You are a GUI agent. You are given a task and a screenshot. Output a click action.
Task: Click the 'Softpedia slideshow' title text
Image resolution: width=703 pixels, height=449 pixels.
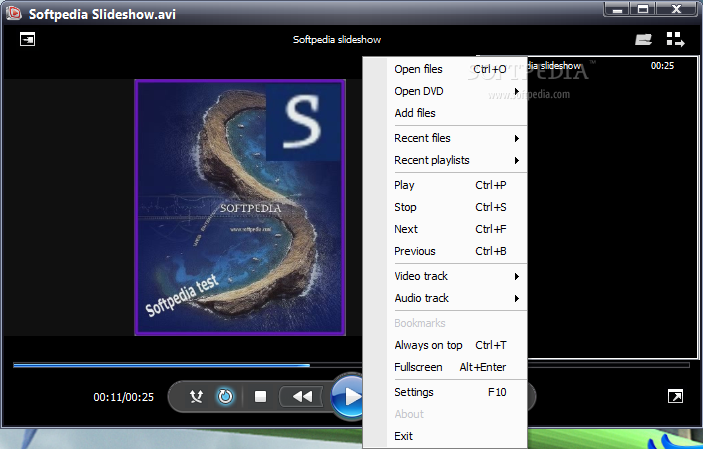(x=337, y=39)
